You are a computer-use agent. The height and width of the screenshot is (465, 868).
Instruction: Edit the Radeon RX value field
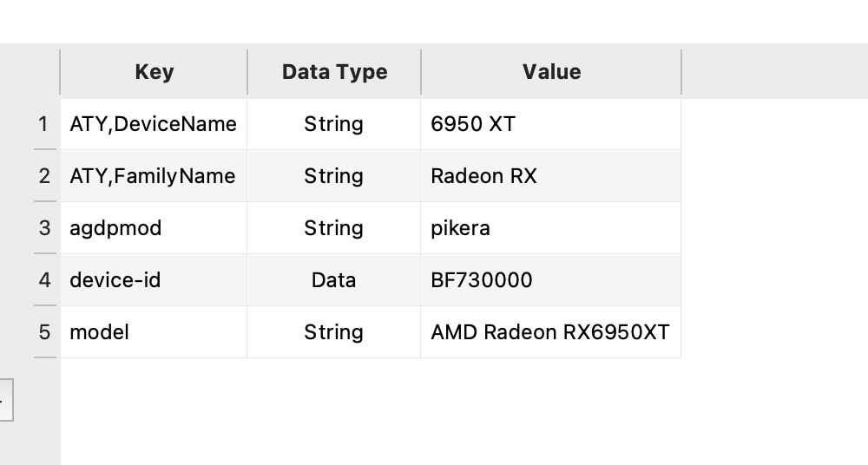(x=551, y=176)
